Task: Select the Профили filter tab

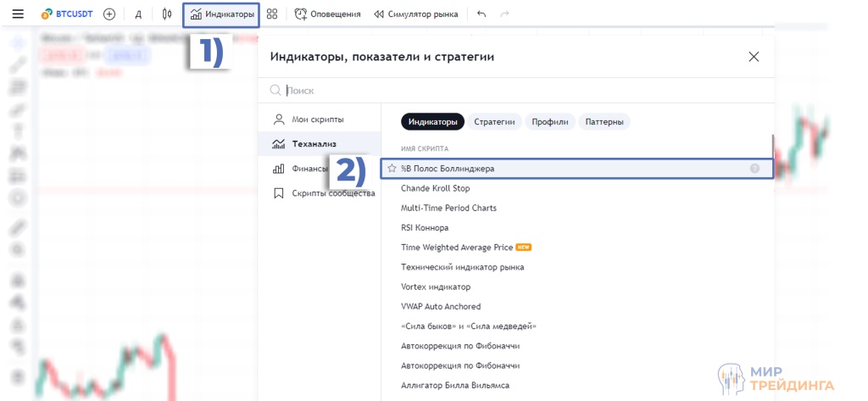Action: pyautogui.click(x=550, y=122)
